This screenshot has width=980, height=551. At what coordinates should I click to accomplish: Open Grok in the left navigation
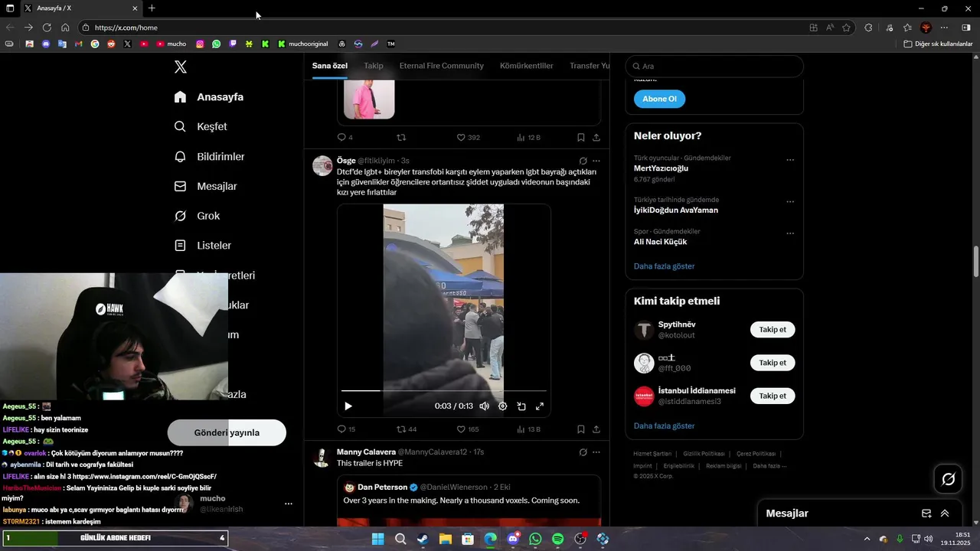pyautogui.click(x=197, y=216)
